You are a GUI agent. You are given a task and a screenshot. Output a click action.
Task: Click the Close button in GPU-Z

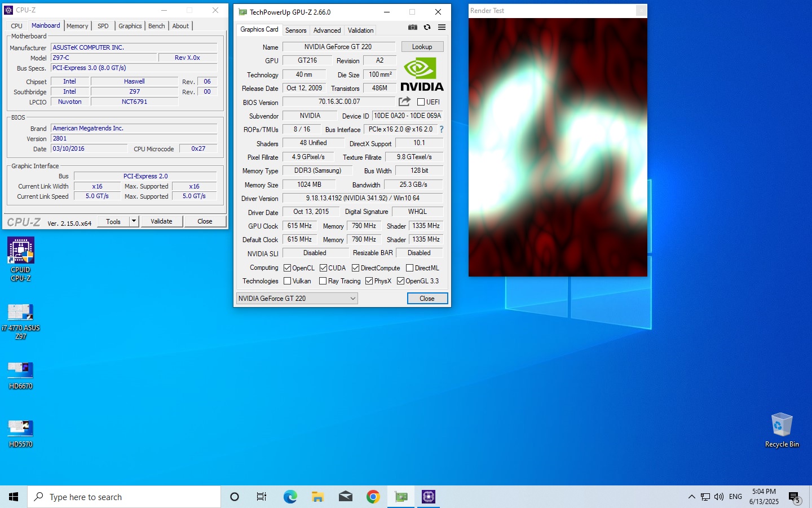coord(427,299)
